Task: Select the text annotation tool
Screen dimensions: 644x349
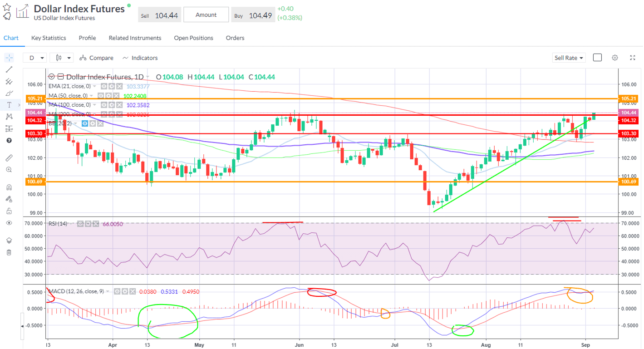Action: [x=9, y=105]
